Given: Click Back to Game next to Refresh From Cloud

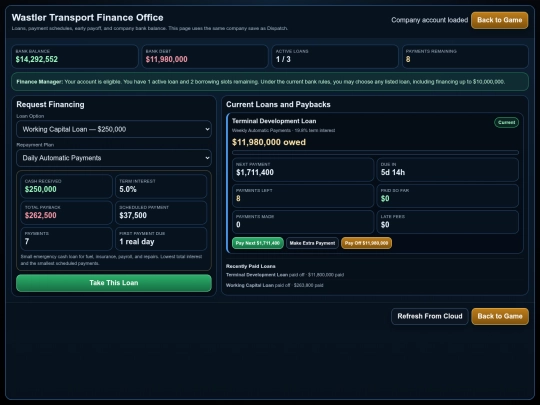Looking at the screenshot, I should pyautogui.click(x=500, y=316).
